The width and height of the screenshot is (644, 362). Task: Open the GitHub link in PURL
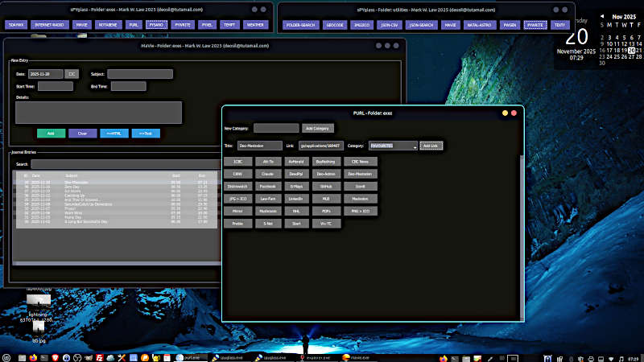tap(326, 187)
